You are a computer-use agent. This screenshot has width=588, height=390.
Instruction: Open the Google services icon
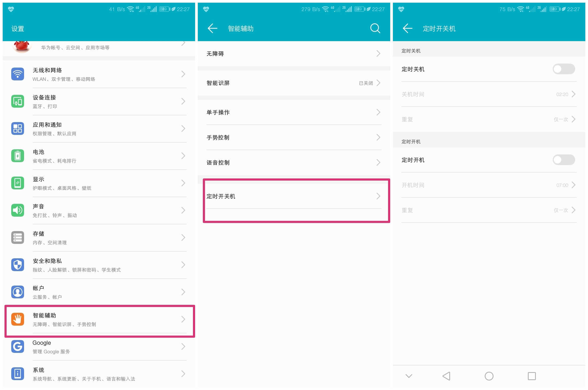pos(17,346)
